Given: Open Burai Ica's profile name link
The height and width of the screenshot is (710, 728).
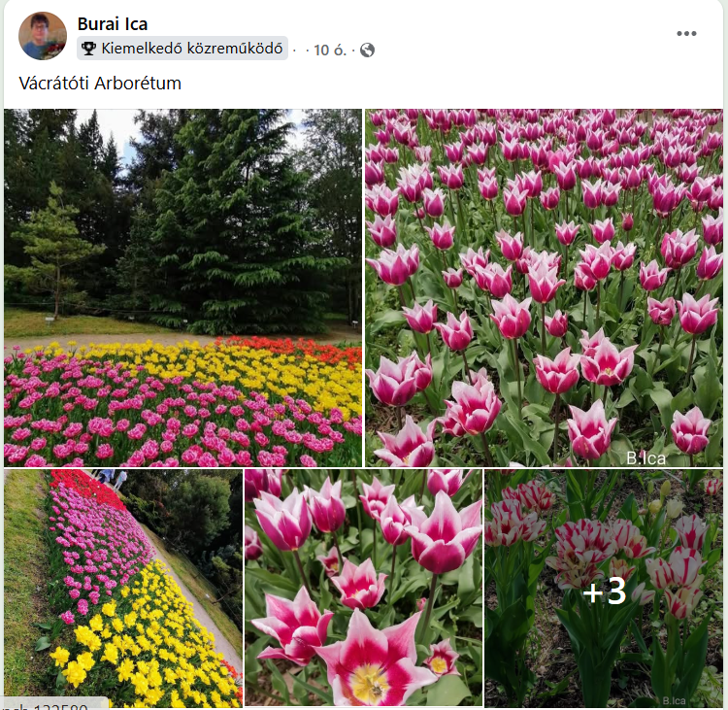Looking at the screenshot, I should (113, 24).
